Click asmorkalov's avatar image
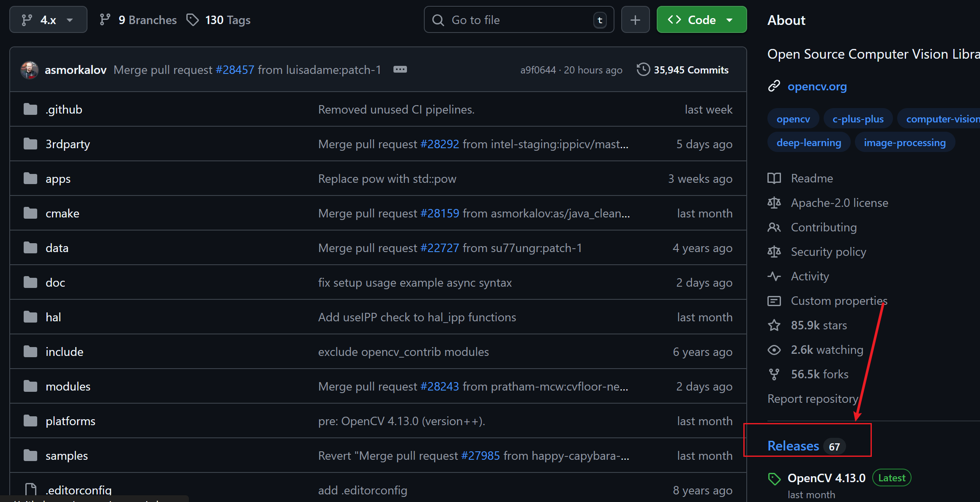Image resolution: width=980 pixels, height=502 pixels. click(30, 70)
